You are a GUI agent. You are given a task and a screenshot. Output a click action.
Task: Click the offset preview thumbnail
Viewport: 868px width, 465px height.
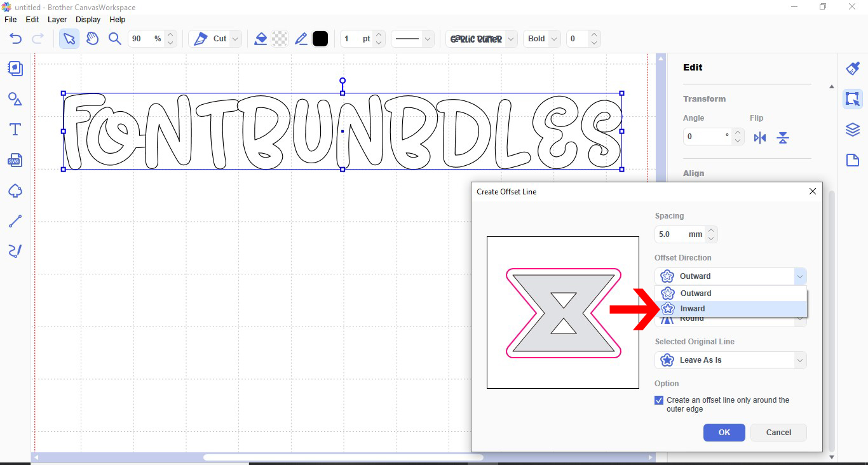point(563,313)
